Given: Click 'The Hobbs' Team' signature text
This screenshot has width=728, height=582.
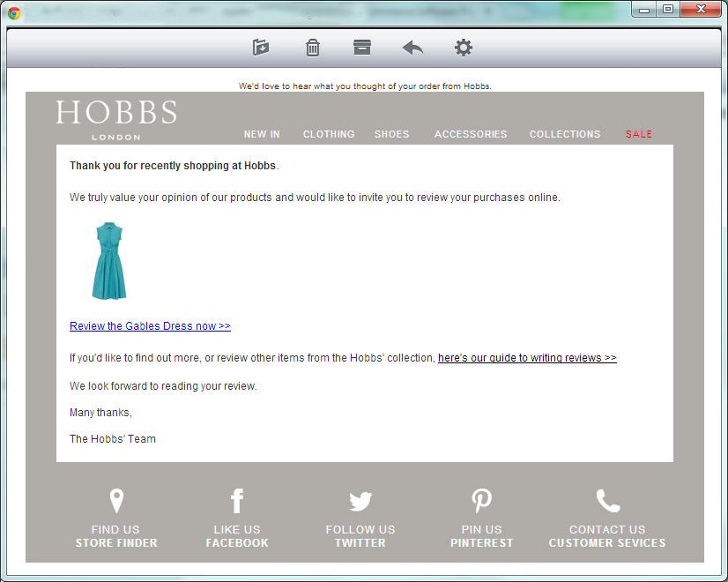Looking at the screenshot, I should tap(113, 439).
